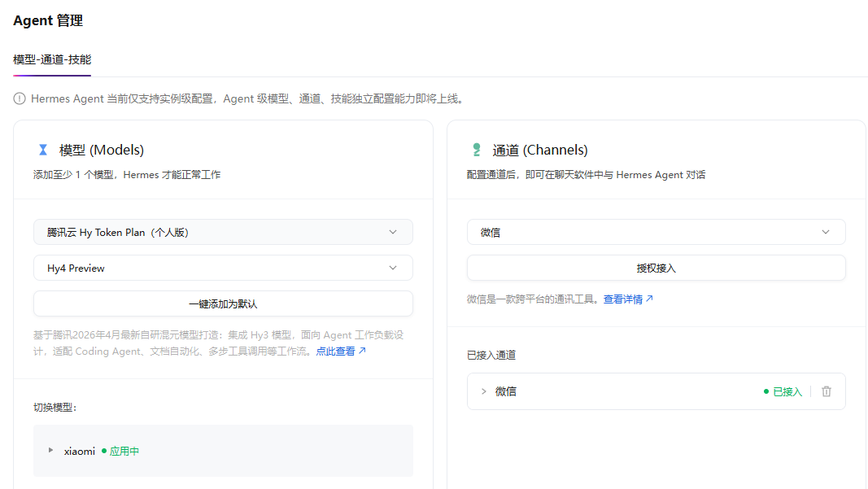The width and height of the screenshot is (868, 489).
Task: Click the 配置通道后 description text
Action: click(x=586, y=174)
